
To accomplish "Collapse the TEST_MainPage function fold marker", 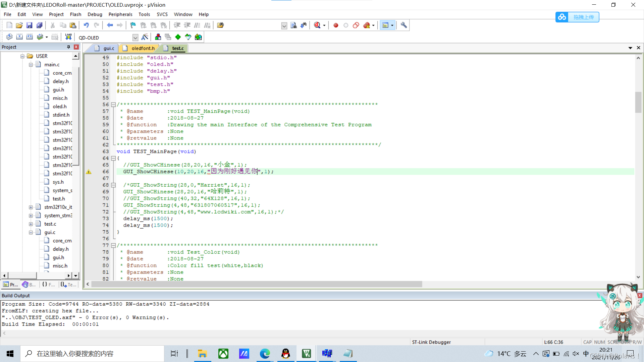I will tap(113, 158).
